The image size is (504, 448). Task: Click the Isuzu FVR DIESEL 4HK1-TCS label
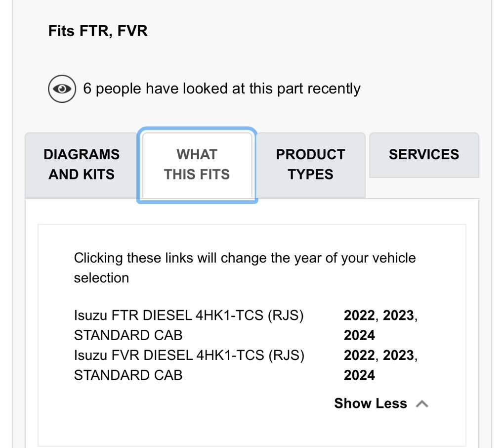pos(189,355)
